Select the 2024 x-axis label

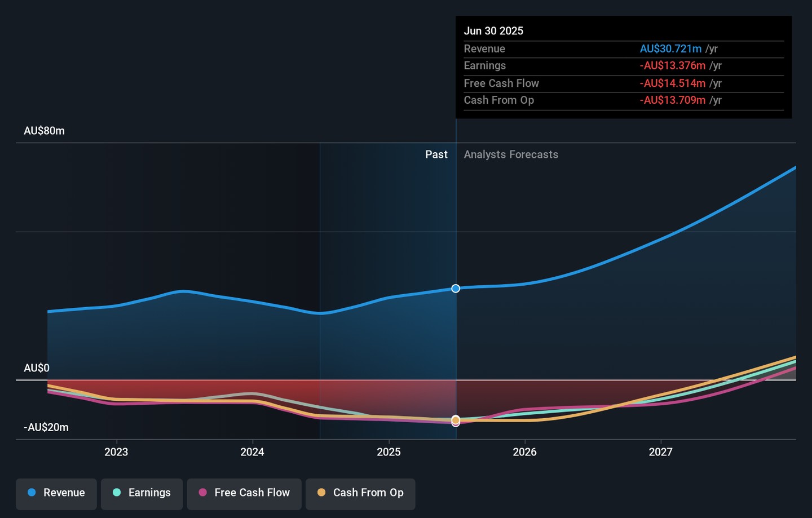[x=252, y=452]
